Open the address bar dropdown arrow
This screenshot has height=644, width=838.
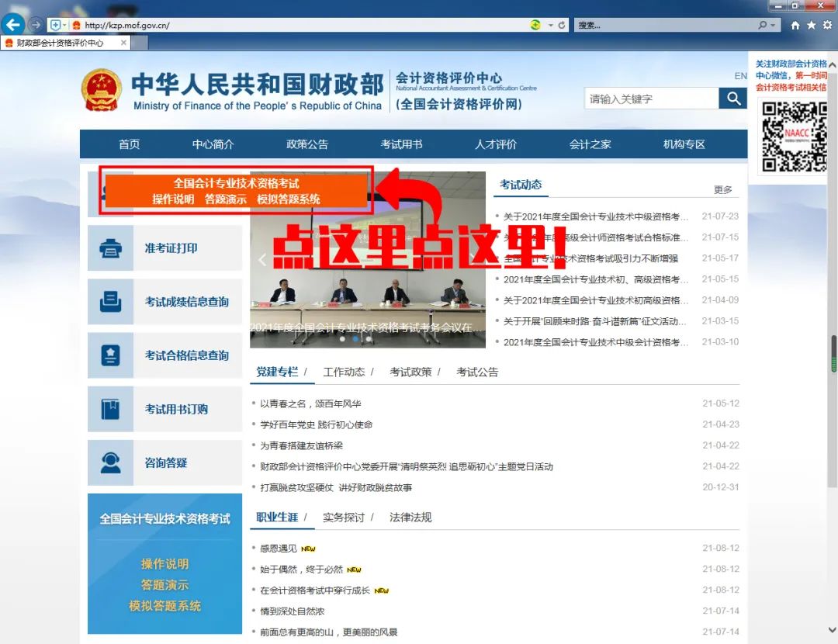coord(550,25)
